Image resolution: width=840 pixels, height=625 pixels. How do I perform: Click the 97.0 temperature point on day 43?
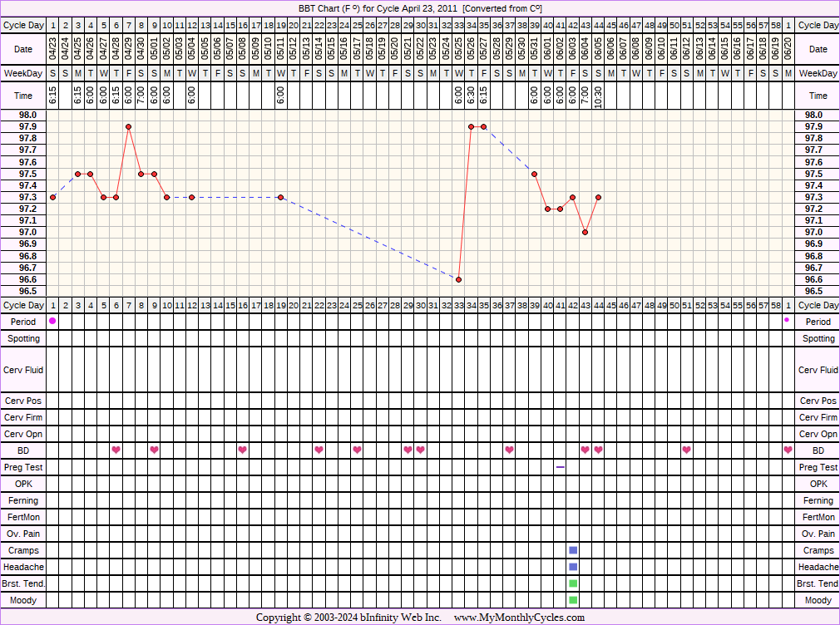[x=586, y=232]
